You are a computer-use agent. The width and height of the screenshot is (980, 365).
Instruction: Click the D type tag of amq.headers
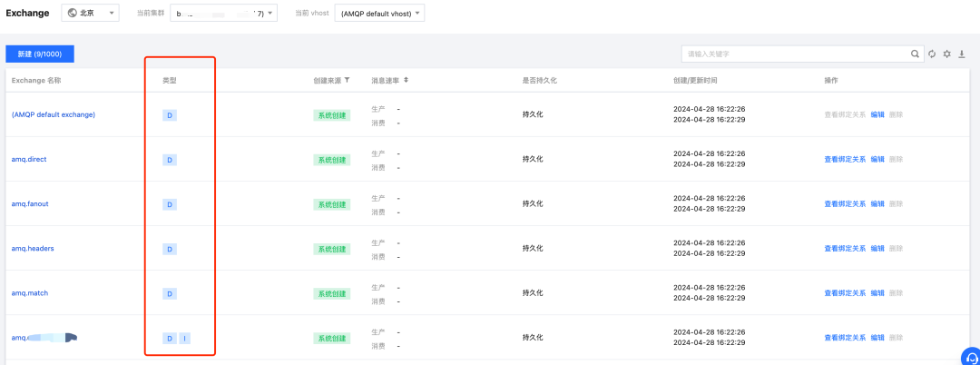(x=170, y=250)
